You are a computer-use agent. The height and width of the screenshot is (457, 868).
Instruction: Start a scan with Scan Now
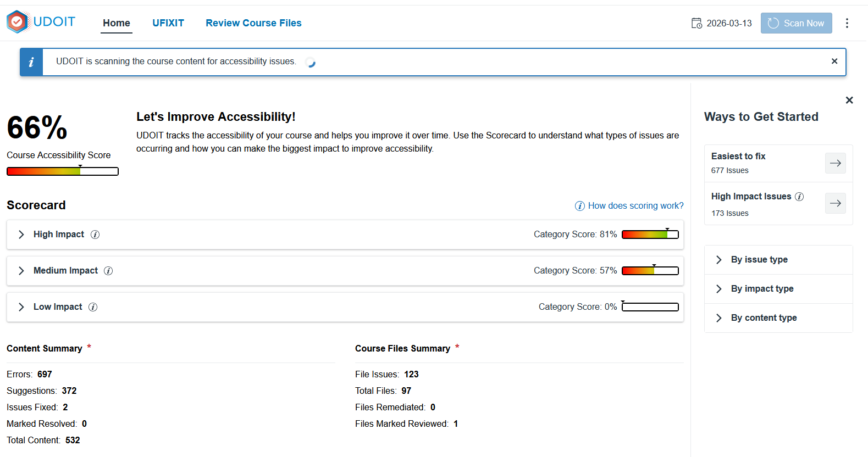pyautogui.click(x=796, y=23)
